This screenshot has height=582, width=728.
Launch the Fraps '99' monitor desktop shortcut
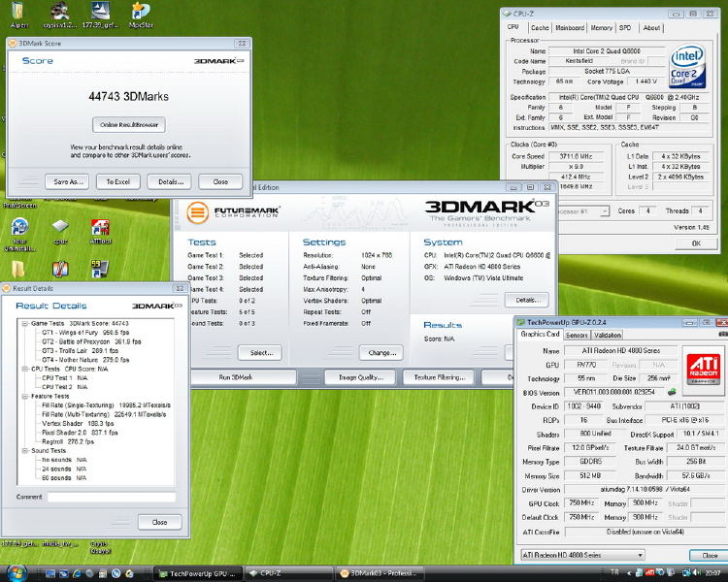(99, 269)
